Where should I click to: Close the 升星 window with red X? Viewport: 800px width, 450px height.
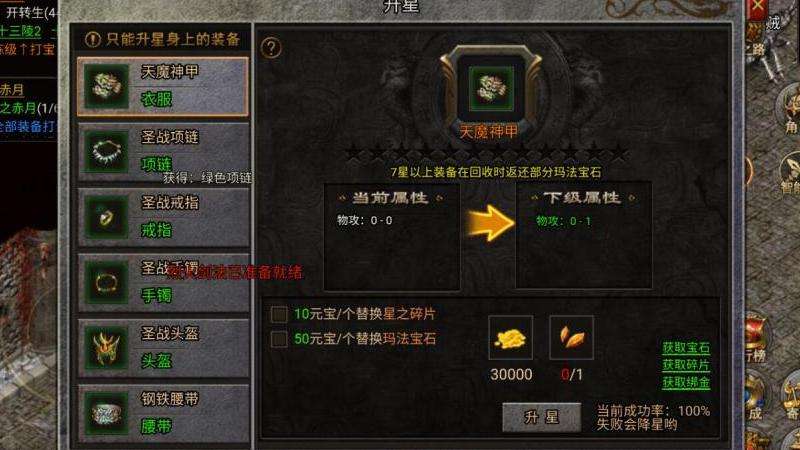(x=757, y=8)
